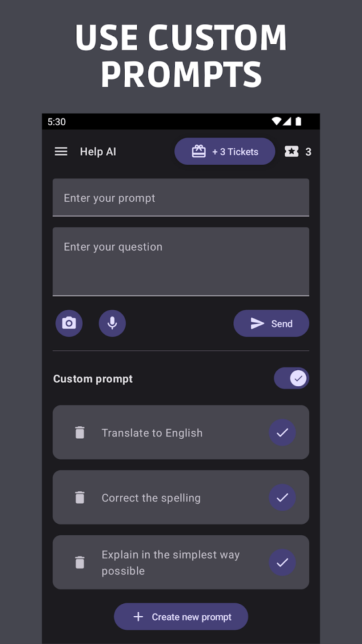This screenshot has width=362, height=644.
Task: Uncheck the "Correct the spelling" prompt
Action: click(x=282, y=497)
